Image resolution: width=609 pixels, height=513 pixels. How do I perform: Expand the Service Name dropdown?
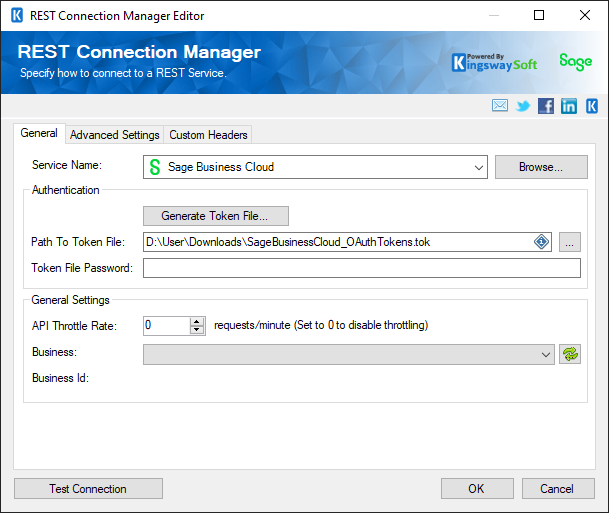click(x=478, y=167)
